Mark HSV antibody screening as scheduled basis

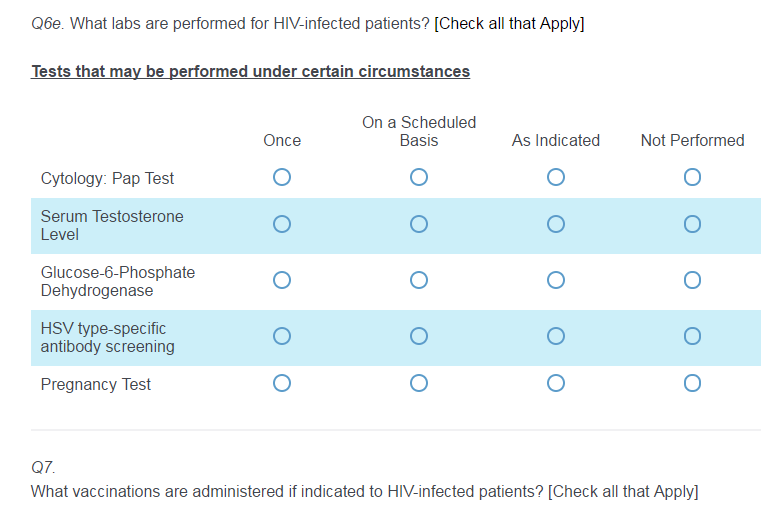pos(419,337)
